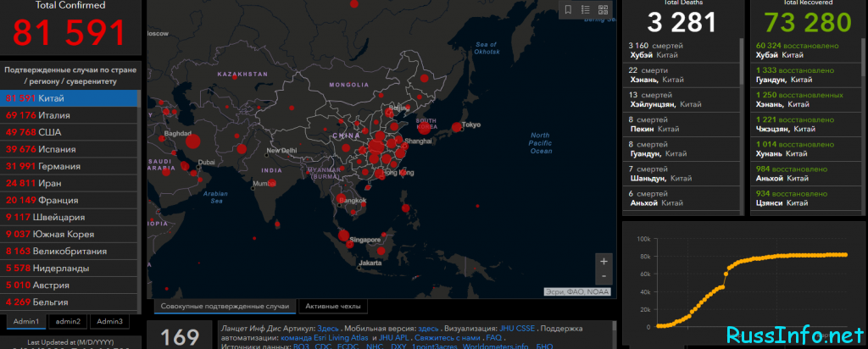This screenshot has height=349, width=868.
Task: Open the map bookmarks icon
Action: coord(568,9)
